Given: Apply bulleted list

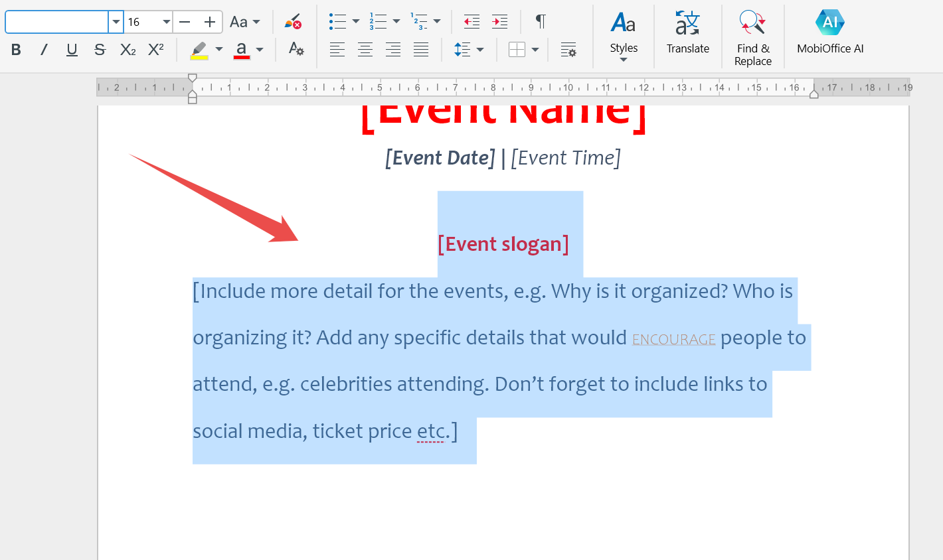Looking at the screenshot, I should point(337,22).
